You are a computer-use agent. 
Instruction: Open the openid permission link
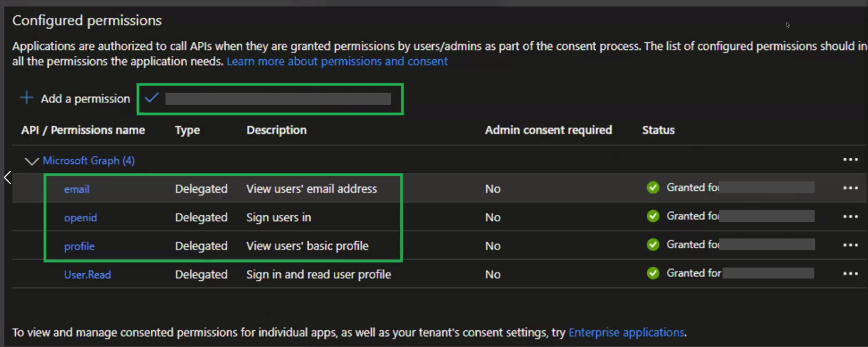80,217
